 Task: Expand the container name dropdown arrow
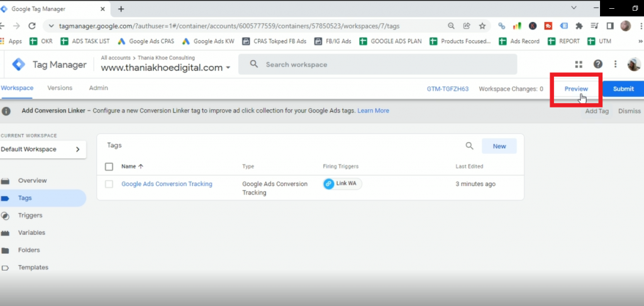(228, 68)
